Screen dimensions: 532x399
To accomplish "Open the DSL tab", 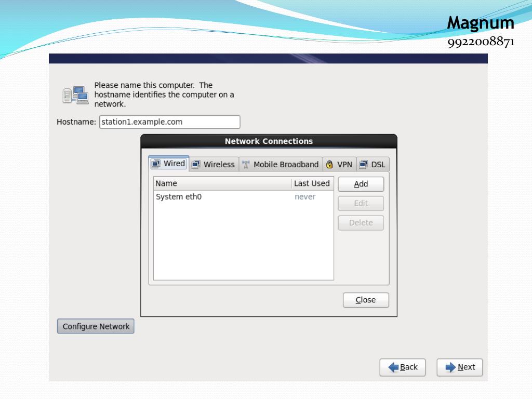I will (373, 165).
